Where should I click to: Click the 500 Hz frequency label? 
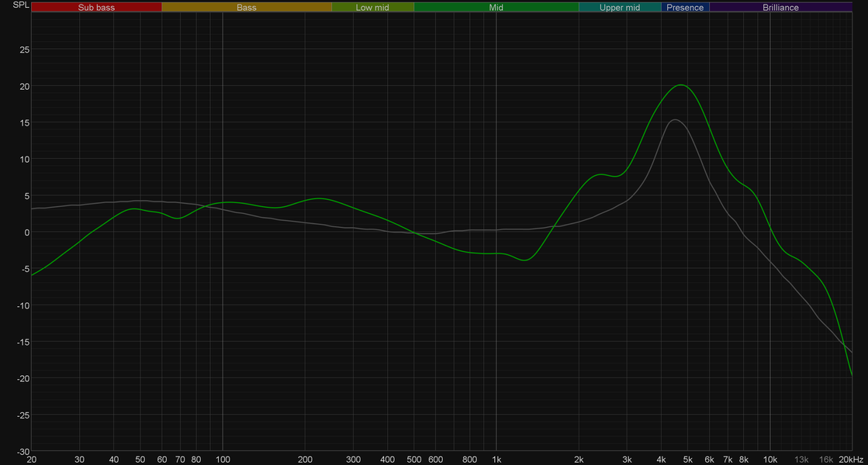click(414, 460)
